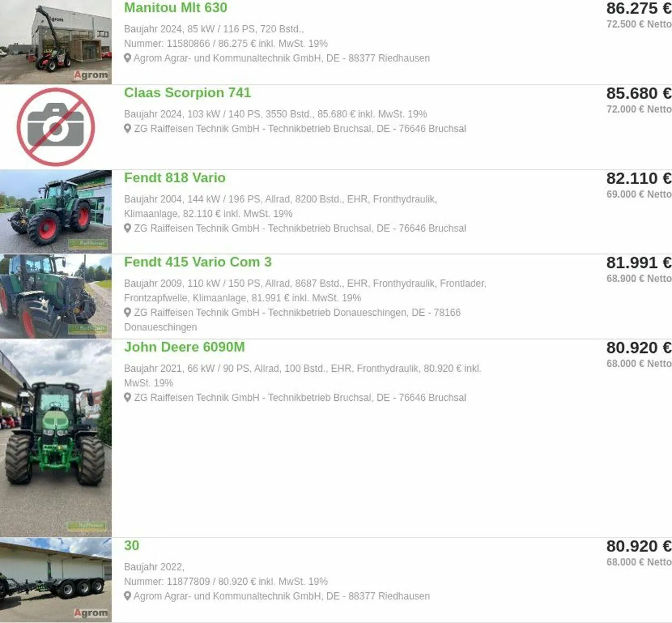Viewport: 672px width, 623px height.
Task: Open the listing titled 30
Action: tap(132, 546)
